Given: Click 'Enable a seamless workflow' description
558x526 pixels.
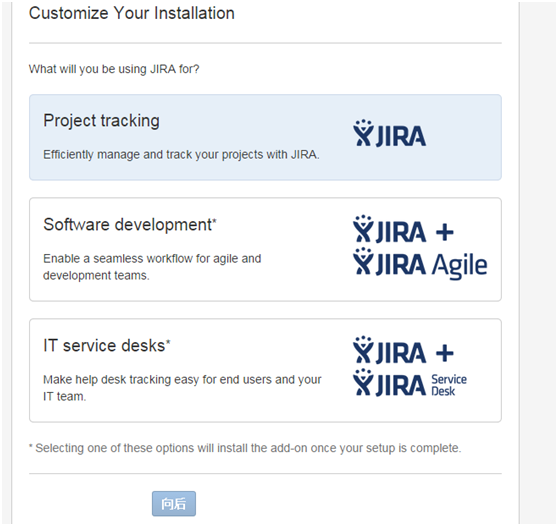Looking at the screenshot, I should (152, 267).
